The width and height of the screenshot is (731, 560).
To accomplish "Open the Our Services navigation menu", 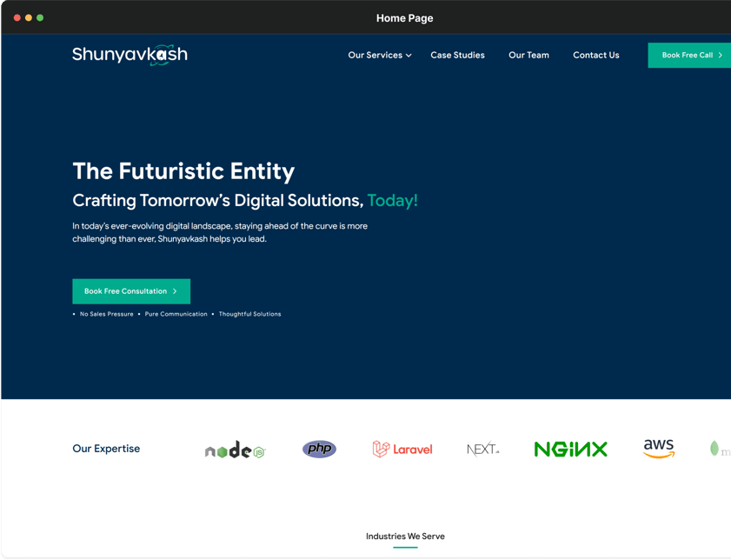I will point(375,55).
